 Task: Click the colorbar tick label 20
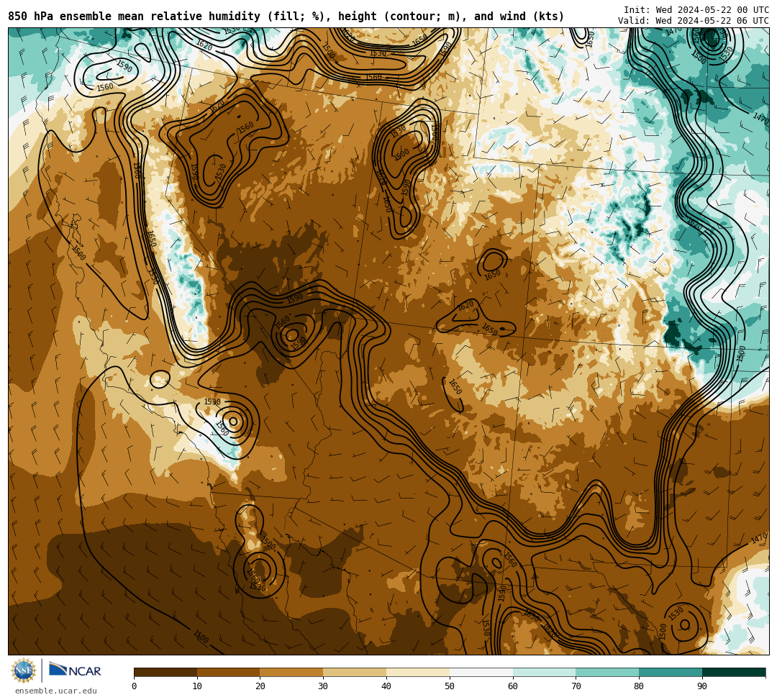tap(260, 686)
